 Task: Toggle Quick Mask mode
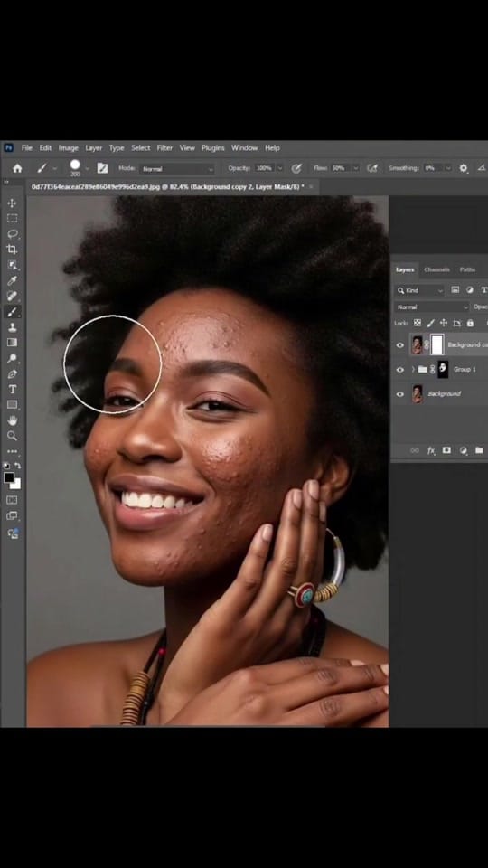[x=12, y=500]
